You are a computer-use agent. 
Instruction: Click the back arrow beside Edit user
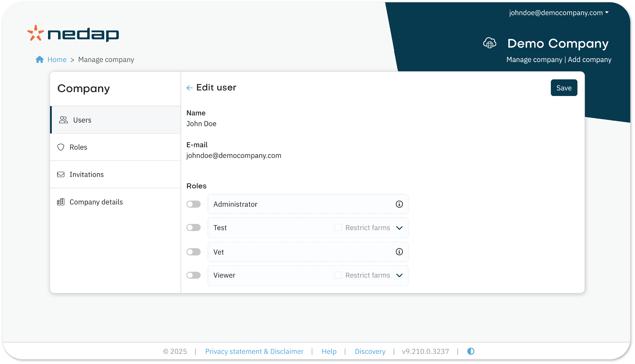click(x=189, y=88)
